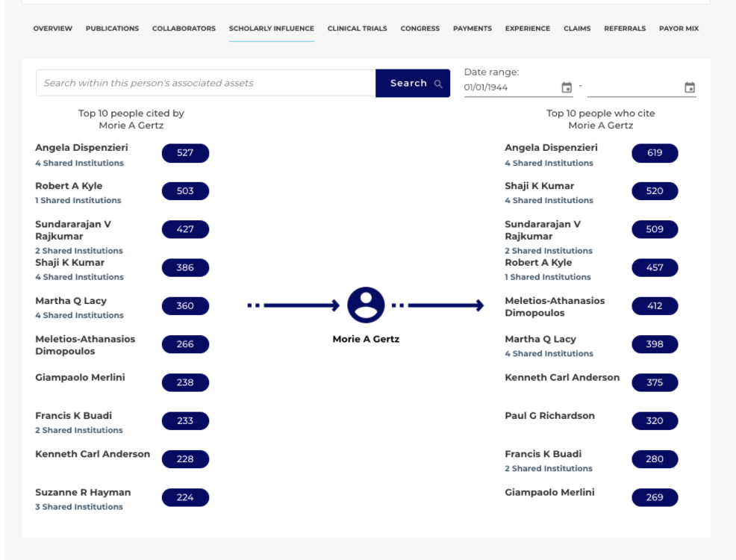736x560 pixels.
Task: Click the 520 citation count badge
Action: [655, 191]
